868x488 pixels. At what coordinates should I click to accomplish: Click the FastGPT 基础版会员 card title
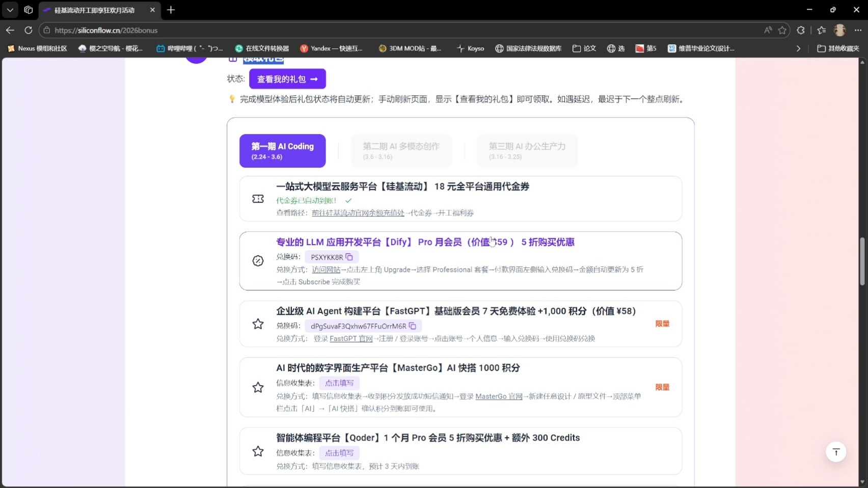click(456, 311)
